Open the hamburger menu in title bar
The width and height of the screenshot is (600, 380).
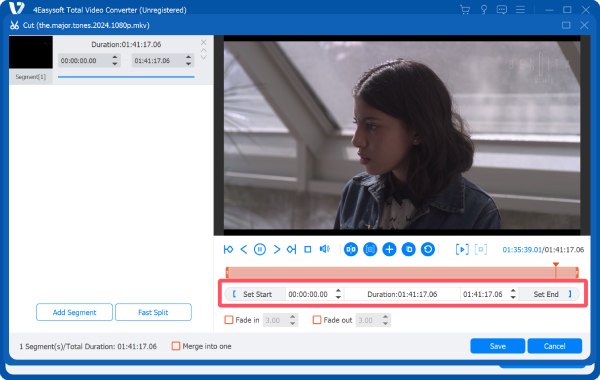point(520,10)
